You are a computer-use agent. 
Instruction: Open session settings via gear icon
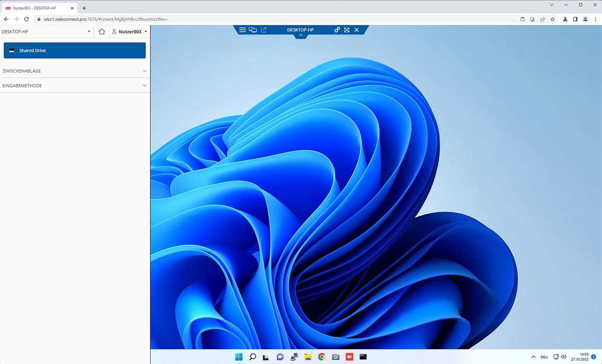pos(337,30)
